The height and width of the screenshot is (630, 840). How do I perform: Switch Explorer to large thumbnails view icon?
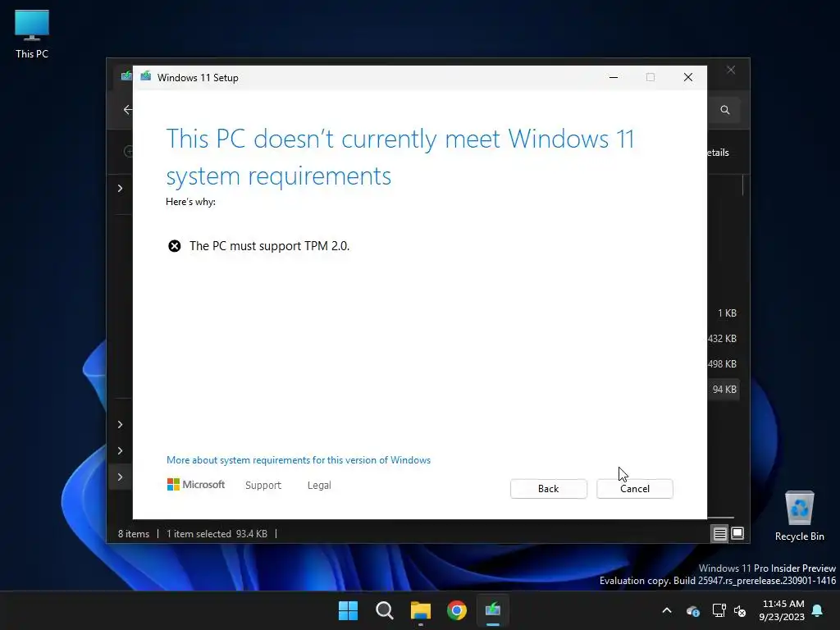pyautogui.click(x=737, y=533)
